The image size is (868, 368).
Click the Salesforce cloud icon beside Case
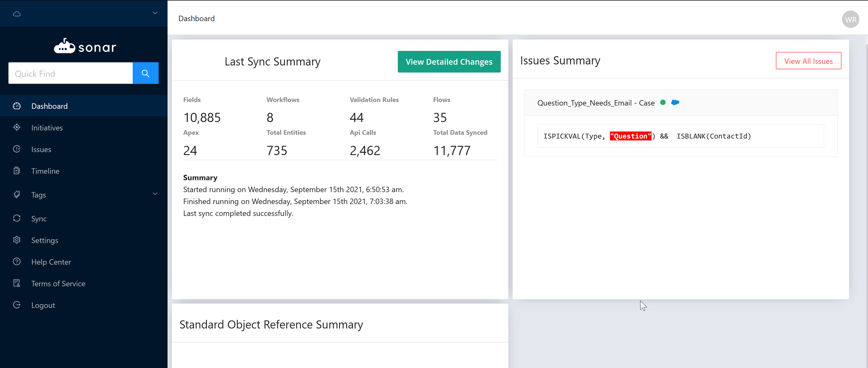(x=675, y=103)
